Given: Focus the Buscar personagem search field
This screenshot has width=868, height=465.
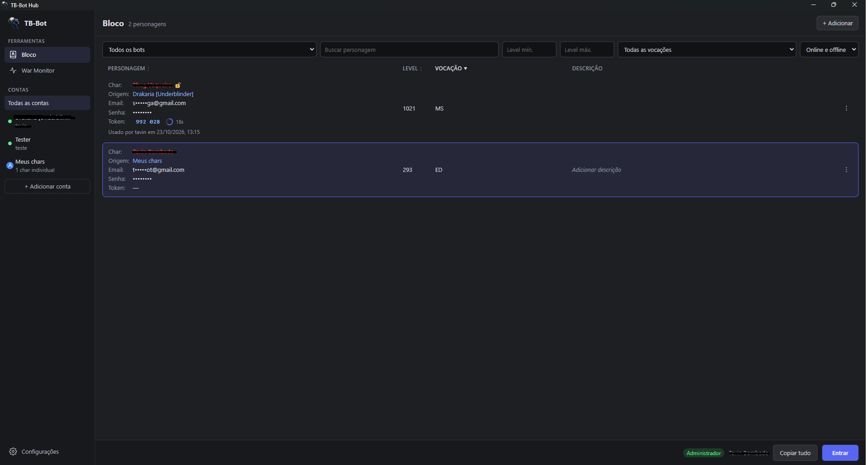Looking at the screenshot, I should pos(409,50).
